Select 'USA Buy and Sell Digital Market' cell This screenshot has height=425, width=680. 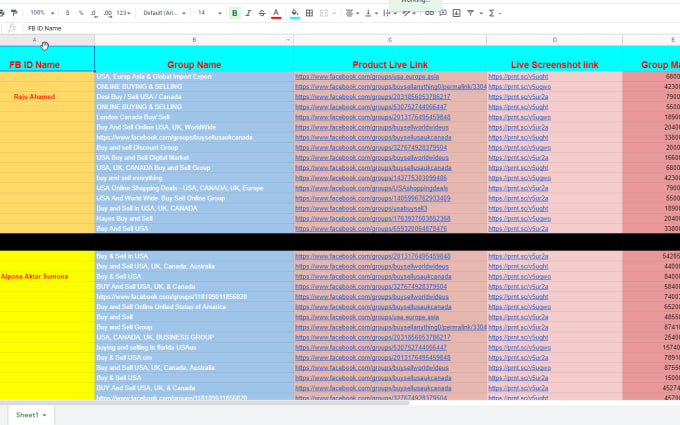[194, 158]
